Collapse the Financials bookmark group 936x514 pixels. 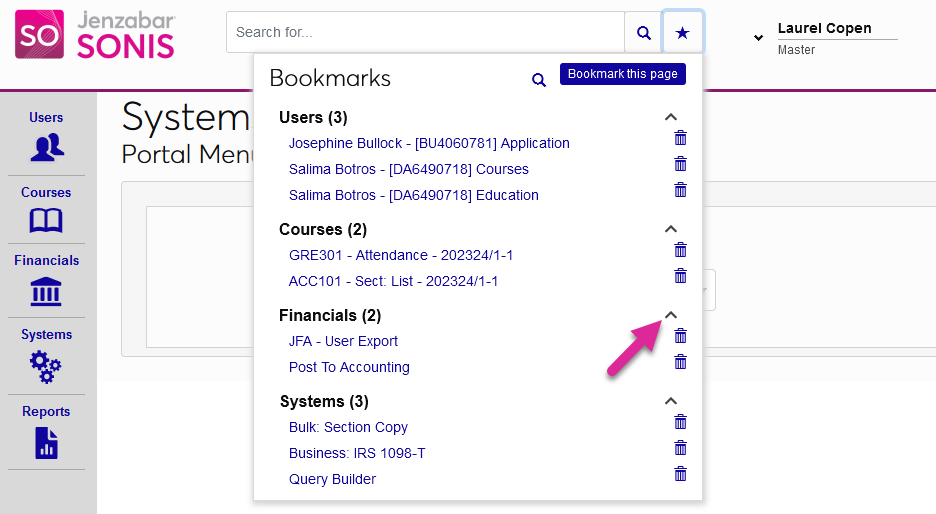click(x=671, y=315)
